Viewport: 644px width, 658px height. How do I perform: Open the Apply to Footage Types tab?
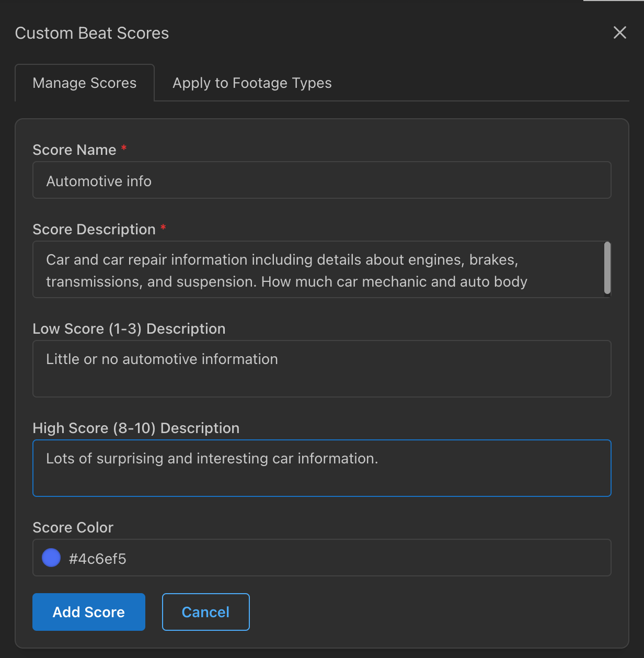(x=252, y=83)
